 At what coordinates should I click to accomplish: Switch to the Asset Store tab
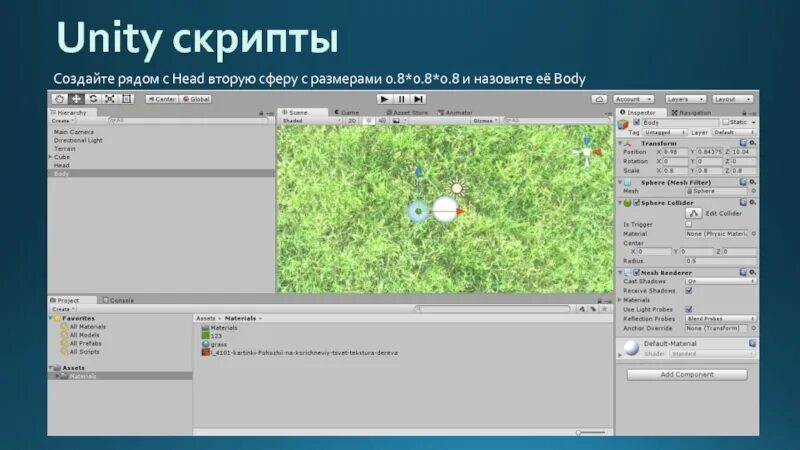pos(407,112)
